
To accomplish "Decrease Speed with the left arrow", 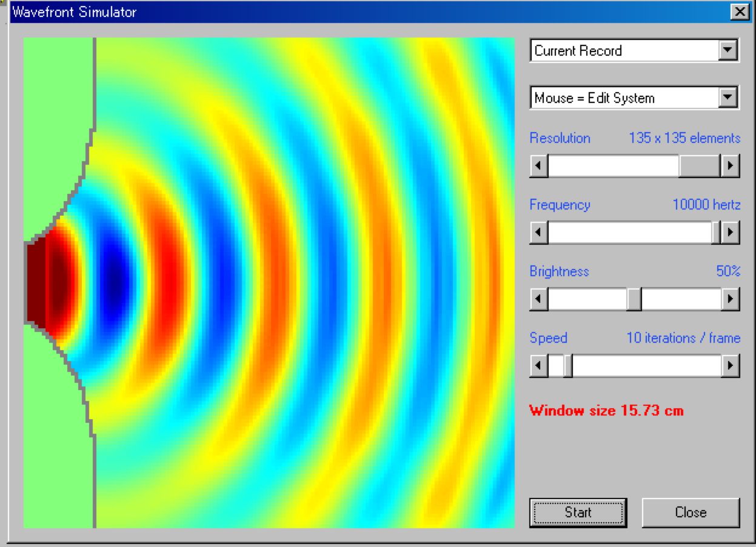I will coord(539,365).
